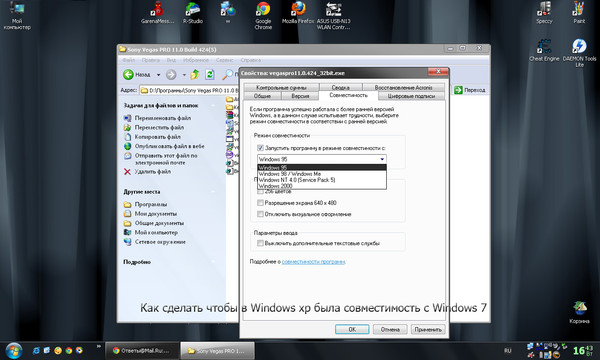Select Windows 95 in the dropdown list
This screenshot has width=600, height=360.
(x=322, y=168)
